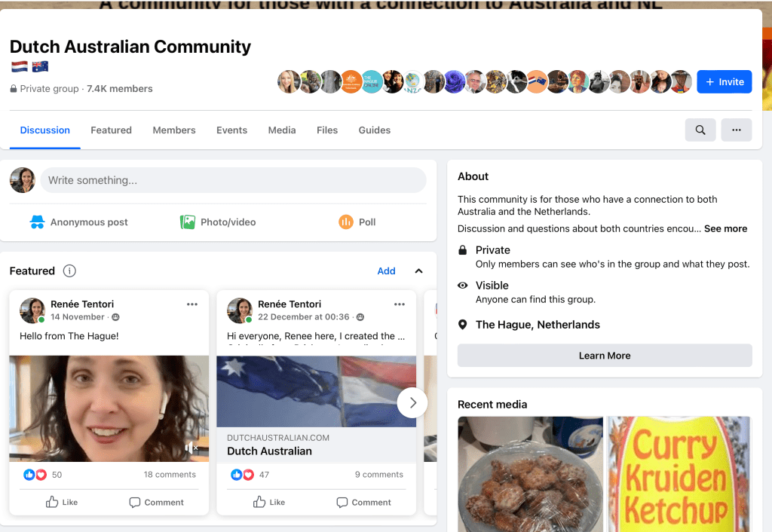The image size is (772, 532).
Task: Expand About description with See more
Action: pos(725,229)
